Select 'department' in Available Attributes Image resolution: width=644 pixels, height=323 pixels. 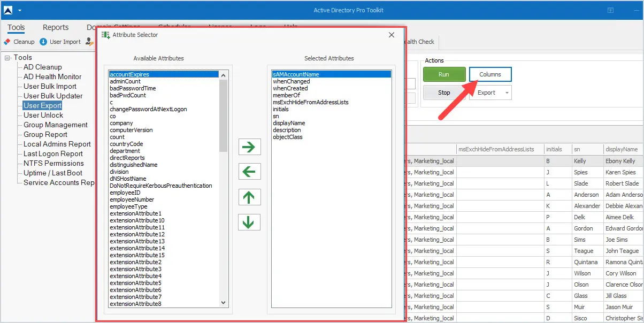164,151
